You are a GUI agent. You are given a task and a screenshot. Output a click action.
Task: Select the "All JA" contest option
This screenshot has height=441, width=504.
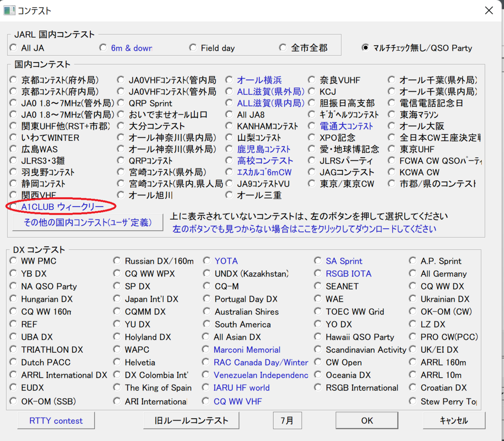pyautogui.click(x=13, y=48)
